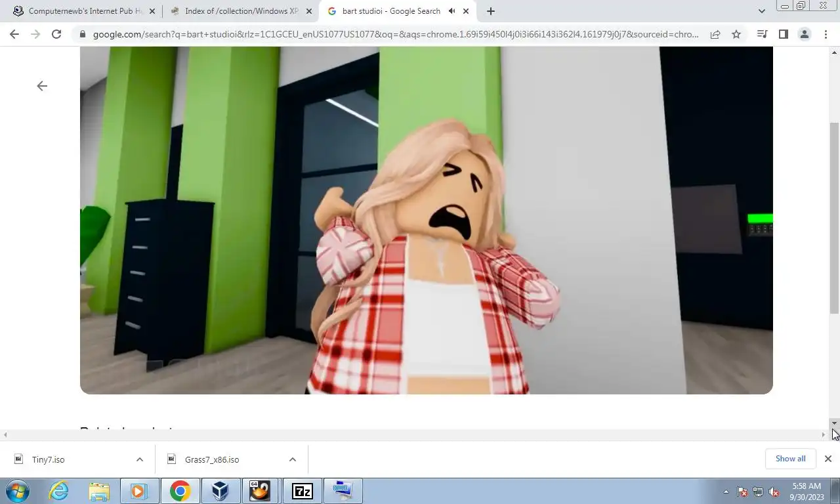Open the Windows Start menu
Image resolution: width=840 pixels, height=504 pixels.
pyautogui.click(x=17, y=491)
